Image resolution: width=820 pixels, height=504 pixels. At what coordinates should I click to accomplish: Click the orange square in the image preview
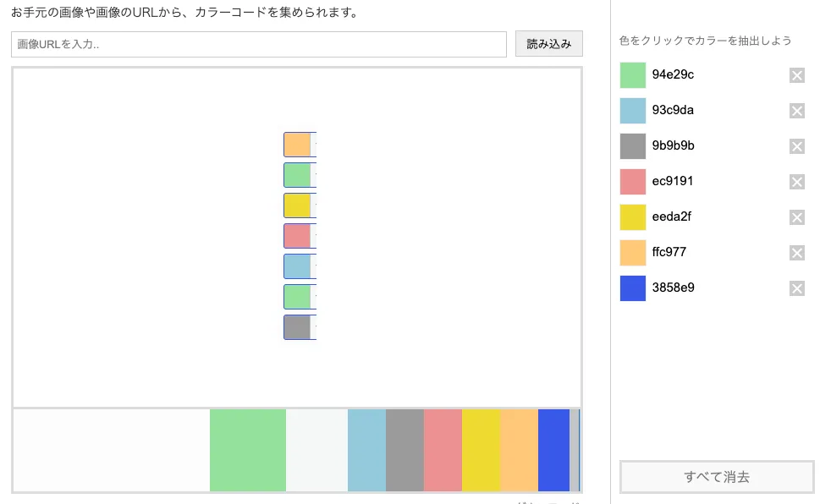pos(298,145)
